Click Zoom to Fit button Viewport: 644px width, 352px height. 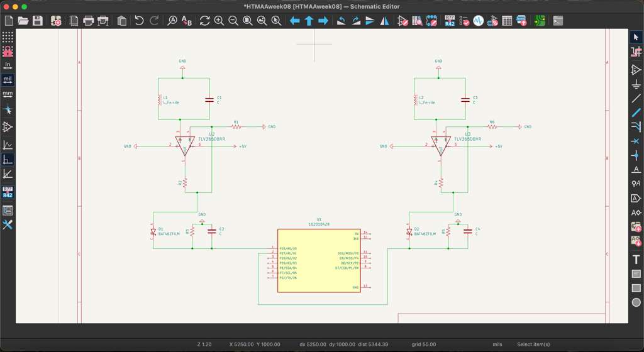247,21
